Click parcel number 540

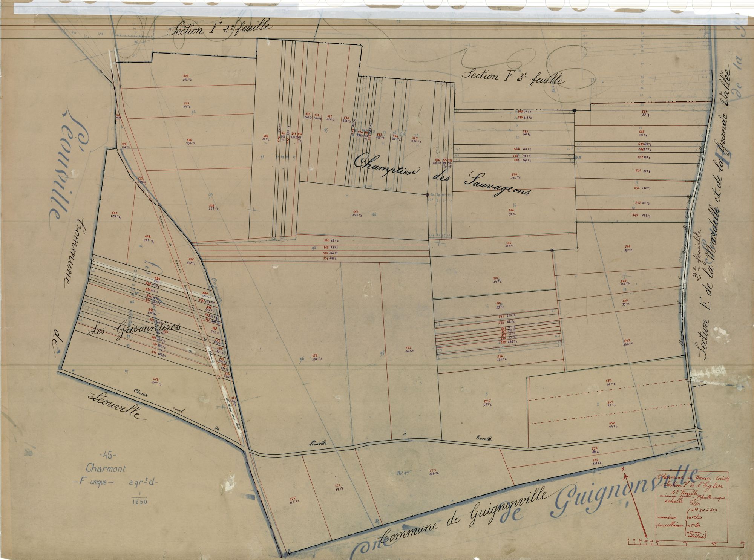pos(515,174)
